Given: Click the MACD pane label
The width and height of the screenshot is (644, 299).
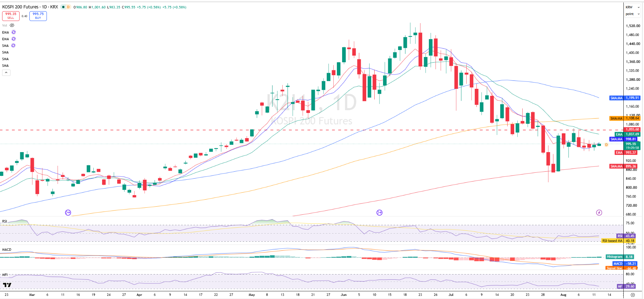Looking at the screenshot, I should point(7,250).
